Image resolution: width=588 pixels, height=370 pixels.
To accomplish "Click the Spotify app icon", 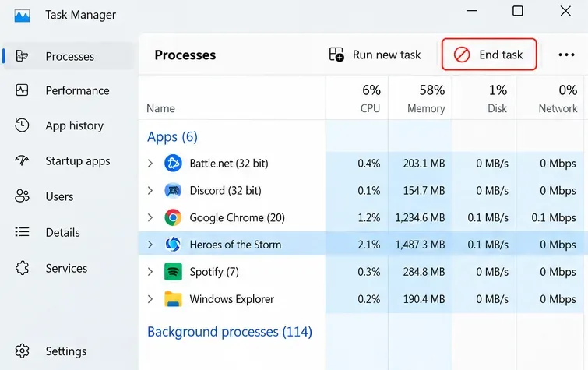I will click(173, 272).
